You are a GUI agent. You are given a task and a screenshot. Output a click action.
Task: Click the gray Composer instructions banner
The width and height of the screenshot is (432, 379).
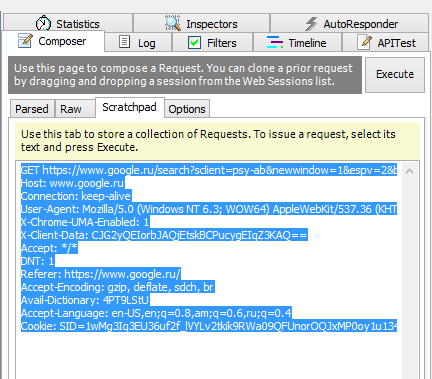point(185,75)
